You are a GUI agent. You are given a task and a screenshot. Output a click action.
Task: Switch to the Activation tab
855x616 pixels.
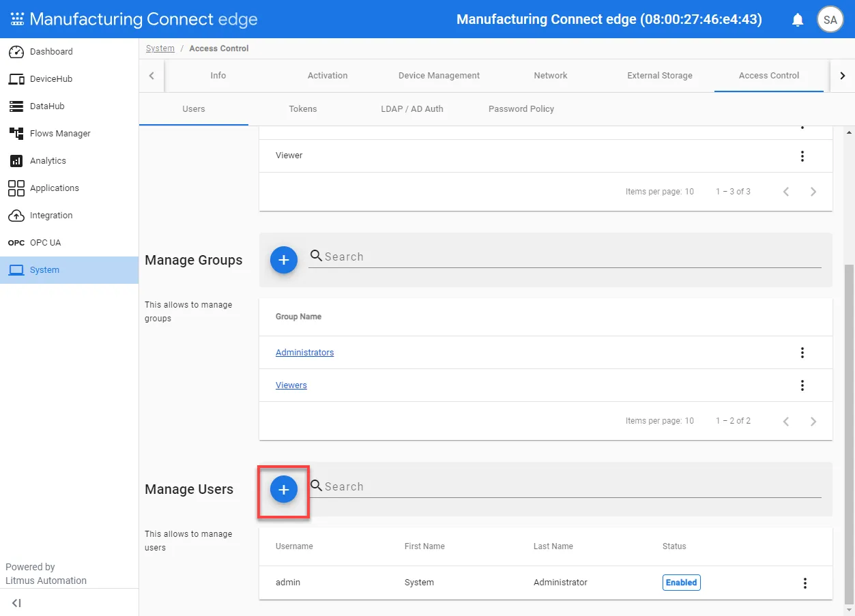tap(328, 76)
